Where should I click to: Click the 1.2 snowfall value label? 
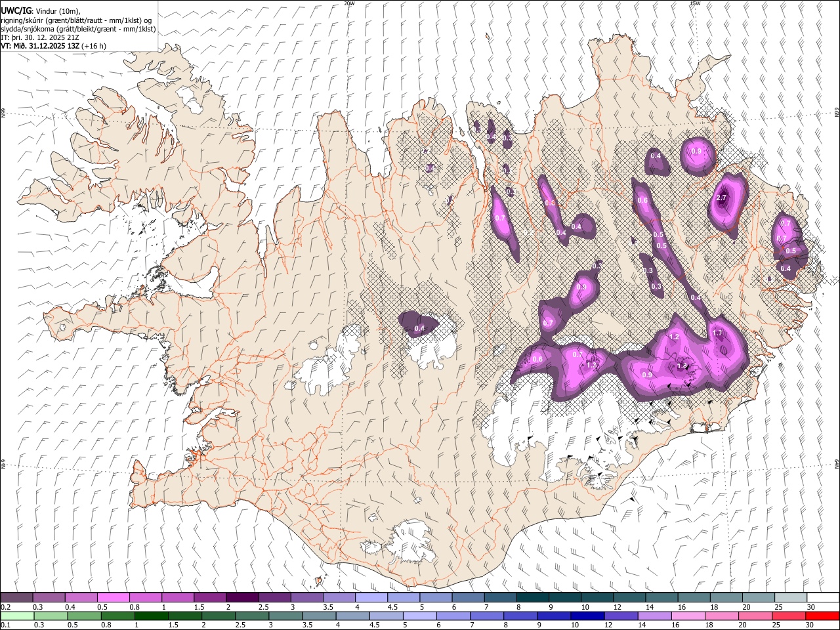click(674, 337)
